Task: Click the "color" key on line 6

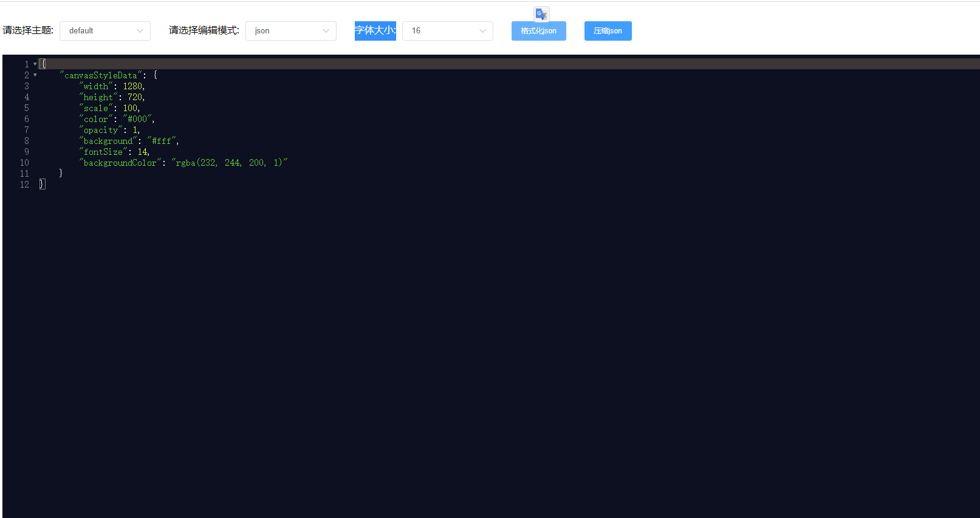Action: 96,119
